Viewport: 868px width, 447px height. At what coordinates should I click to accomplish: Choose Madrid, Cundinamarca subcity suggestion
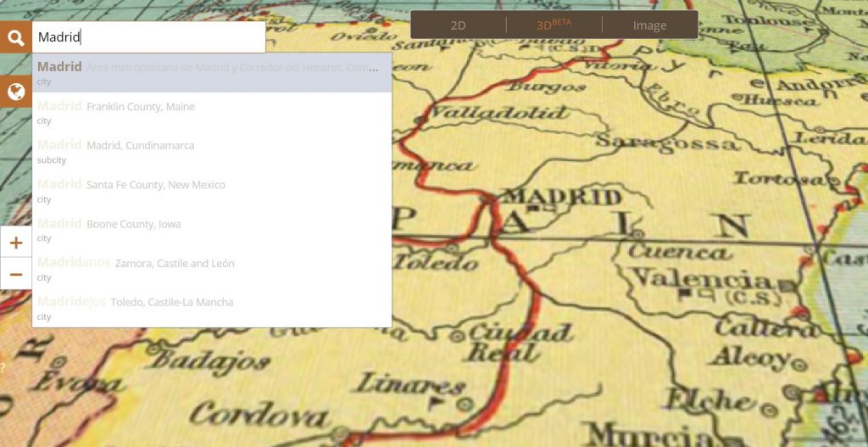click(212, 152)
